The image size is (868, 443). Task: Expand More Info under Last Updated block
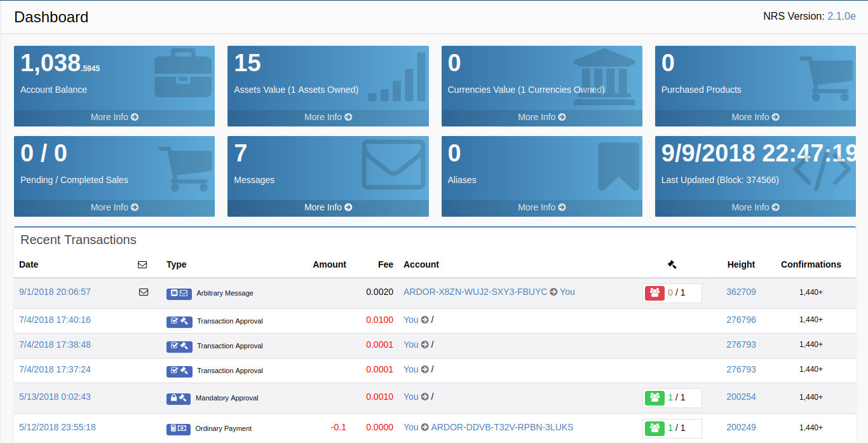click(x=755, y=207)
